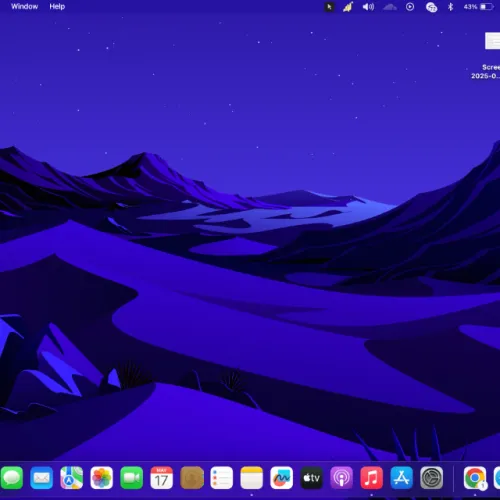Switch to Google Chrome in the Dock
Viewport: 500px width, 500px height.
point(475,478)
